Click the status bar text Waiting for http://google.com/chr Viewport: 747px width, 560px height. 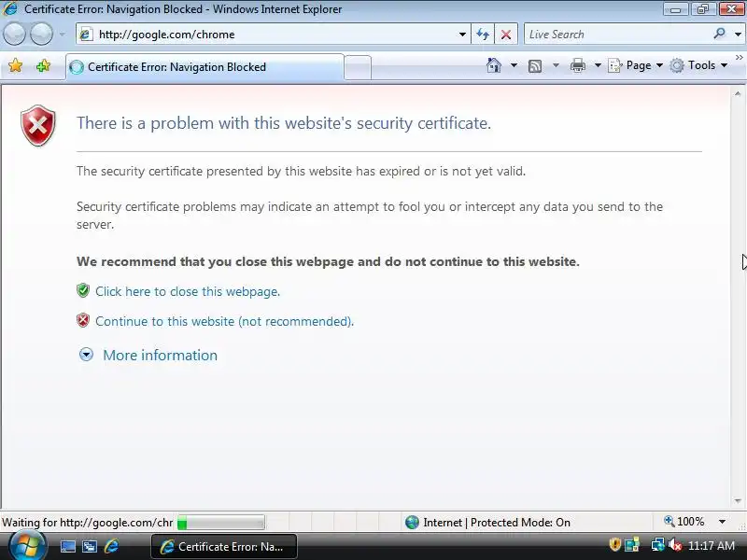tap(88, 523)
